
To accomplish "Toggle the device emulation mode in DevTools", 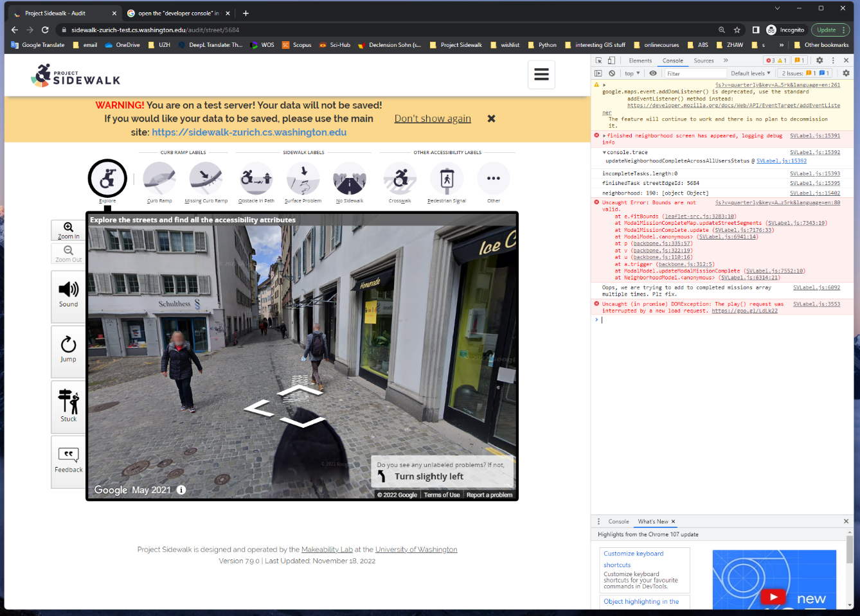I will point(611,60).
